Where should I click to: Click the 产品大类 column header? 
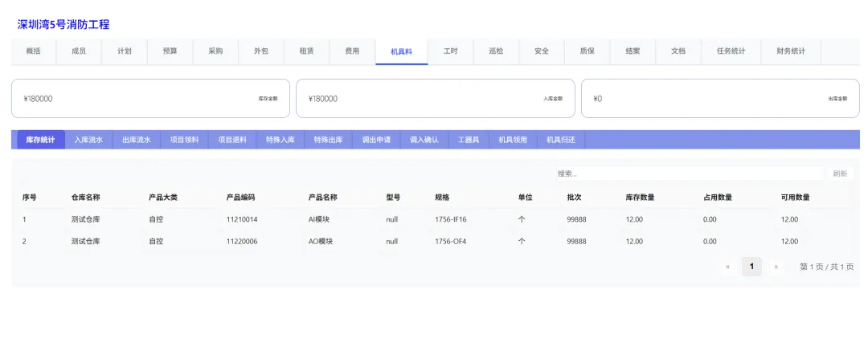coord(163,198)
